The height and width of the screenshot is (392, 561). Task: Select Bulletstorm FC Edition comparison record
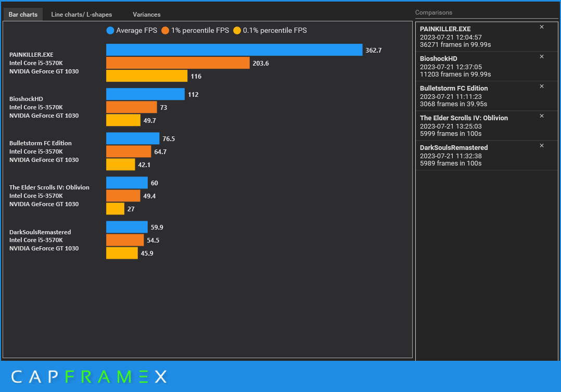pos(487,96)
